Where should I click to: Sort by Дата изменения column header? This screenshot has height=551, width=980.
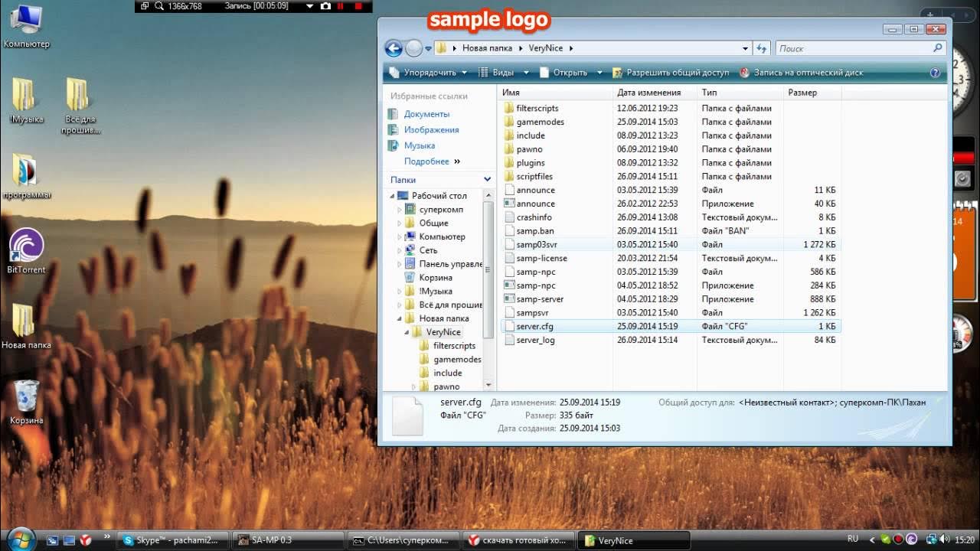coord(655,93)
